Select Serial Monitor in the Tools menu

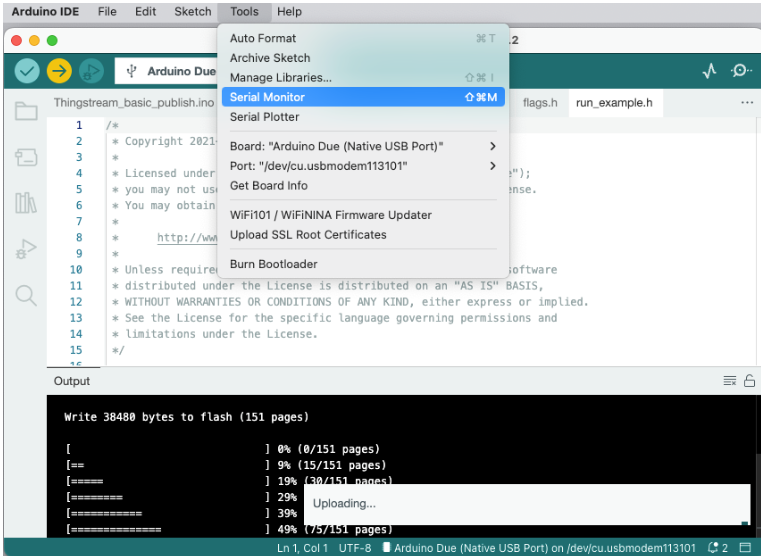coord(363,97)
